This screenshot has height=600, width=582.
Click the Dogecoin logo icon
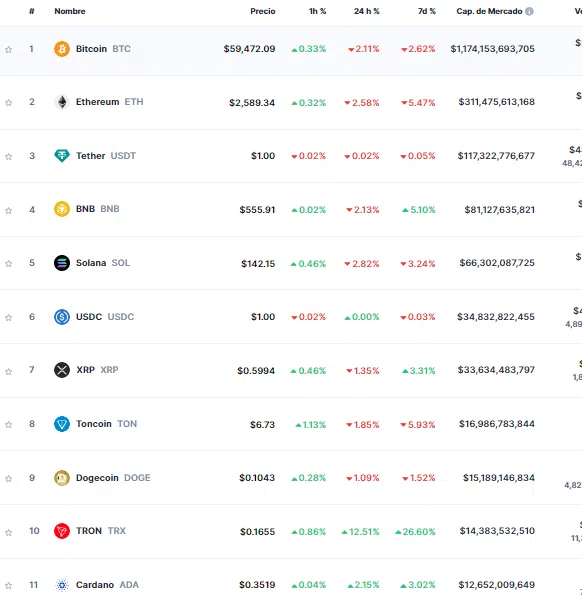pos(62,478)
